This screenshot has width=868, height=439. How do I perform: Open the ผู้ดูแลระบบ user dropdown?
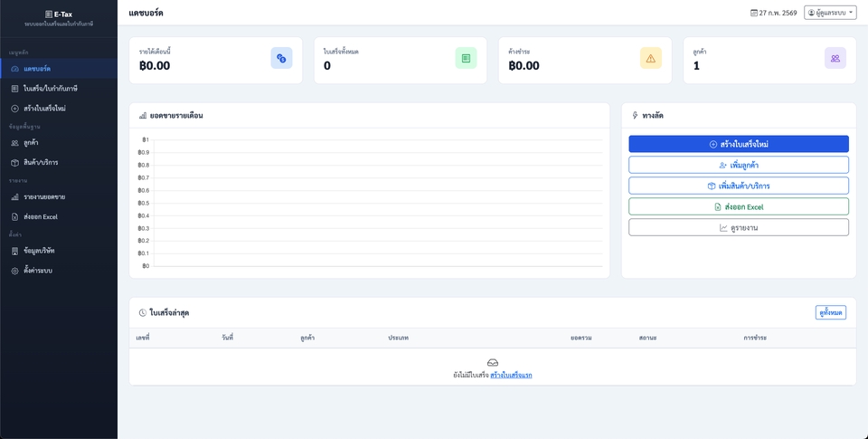[829, 14]
